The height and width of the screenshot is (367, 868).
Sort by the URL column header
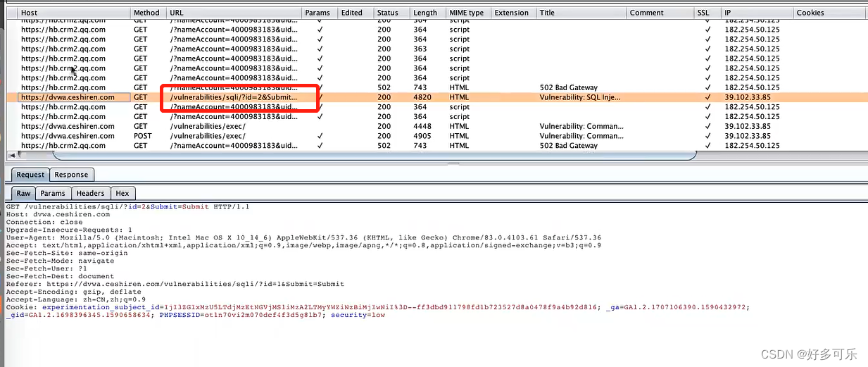pyautogui.click(x=234, y=13)
